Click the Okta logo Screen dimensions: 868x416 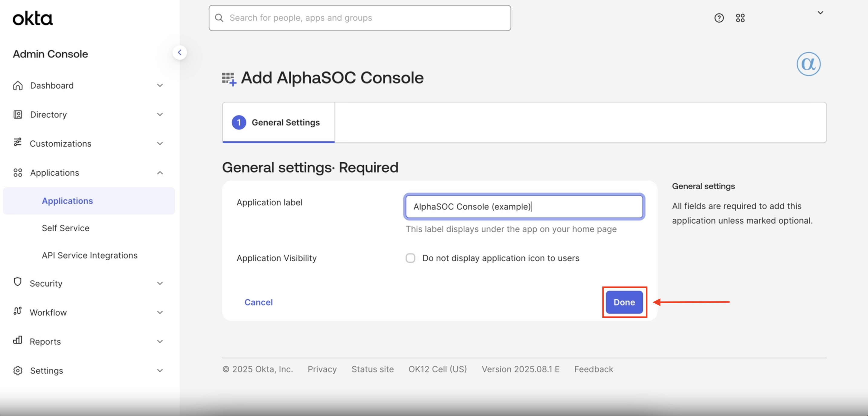click(x=33, y=18)
